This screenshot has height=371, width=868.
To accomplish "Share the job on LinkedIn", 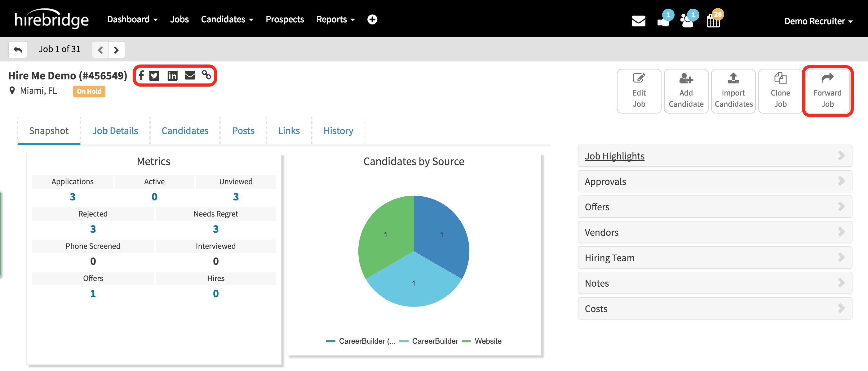I will click(172, 76).
